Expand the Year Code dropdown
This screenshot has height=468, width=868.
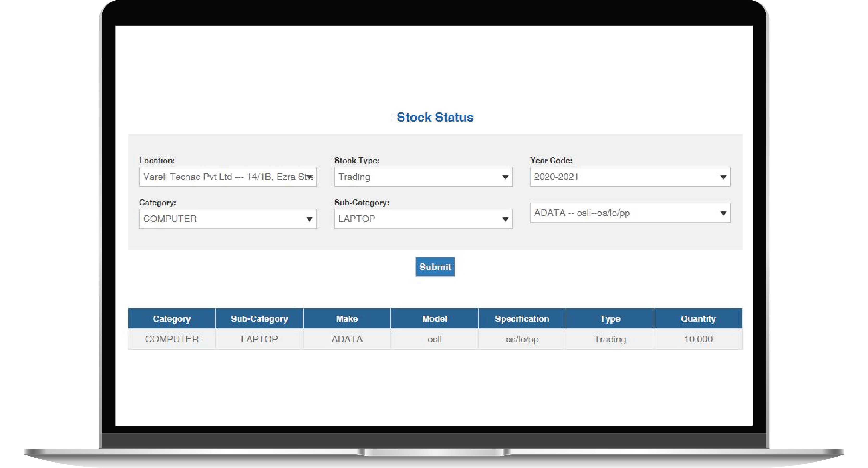click(x=630, y=177)
